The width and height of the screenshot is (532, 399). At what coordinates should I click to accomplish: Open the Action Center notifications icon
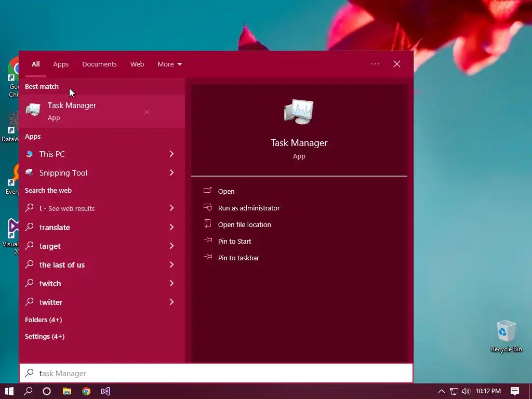point(515,391)
